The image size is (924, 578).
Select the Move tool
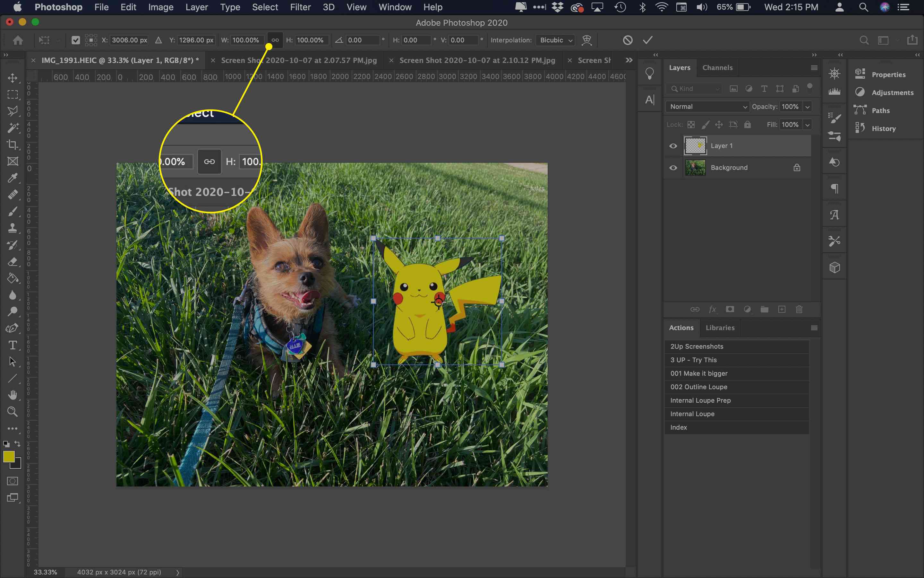(x=13, y=78)
